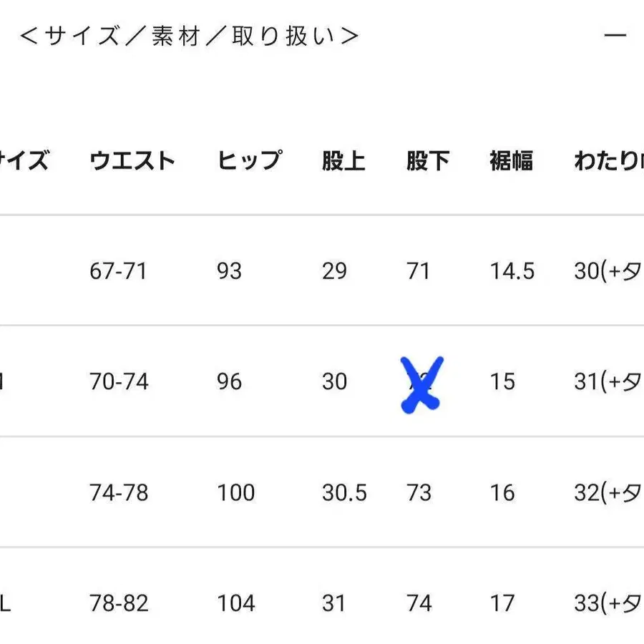Viewport: 644px width, 644px height.
Task: Click the rise value 30.5
Action: coord(344,492)
